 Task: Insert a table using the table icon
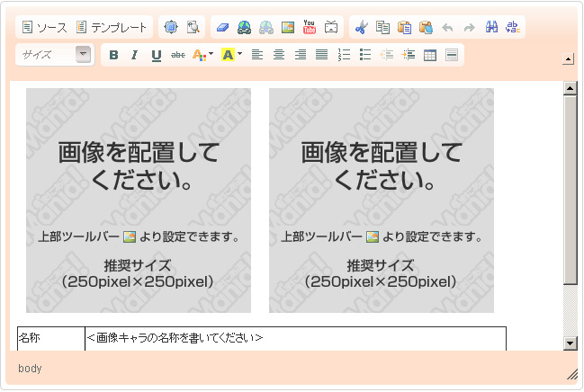coord(430,55)
